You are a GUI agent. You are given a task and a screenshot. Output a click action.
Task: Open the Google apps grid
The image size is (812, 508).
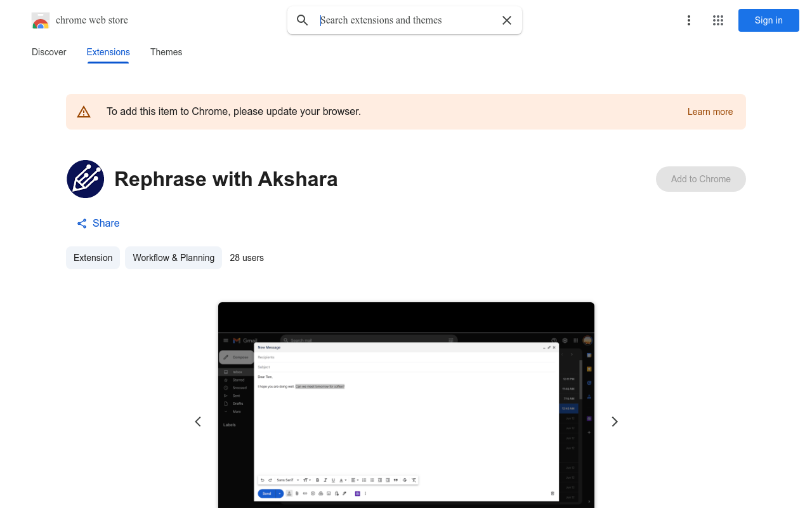pyautogui.click(x=718, y=20)
